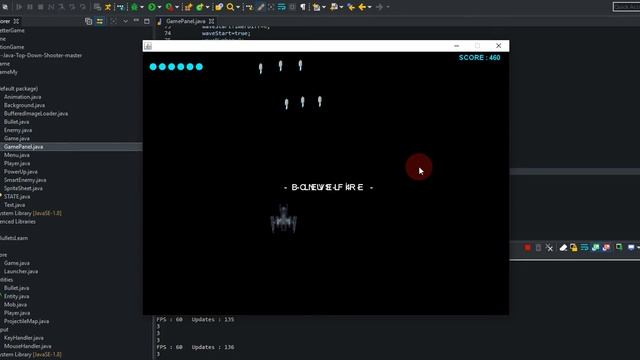Click the spaceship in game window
The image size is (640, 360).
[284, 219]
